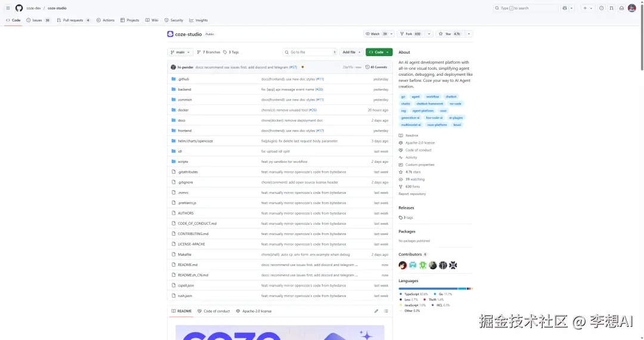View 7 Branches link
Image resolution: width=644 pixels, height=340 pixels.
pos(209,52)
